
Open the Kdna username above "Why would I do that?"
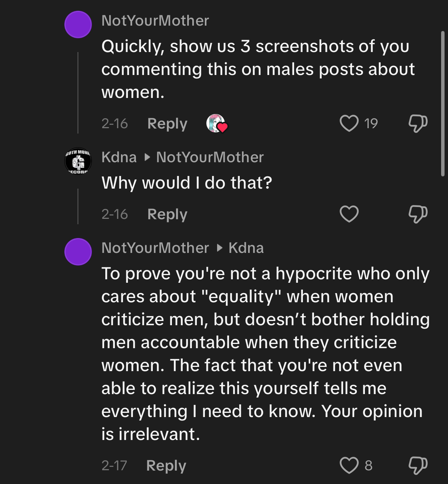click(119, 157)
